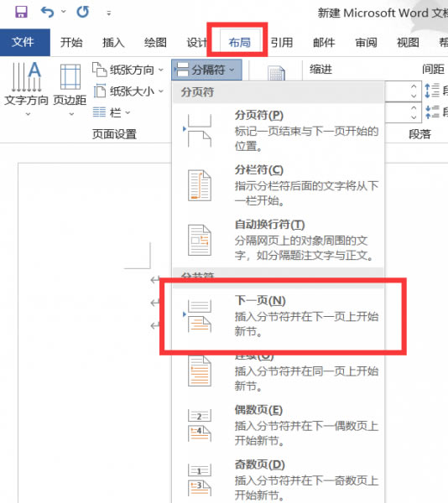
Task: Open the customize quick access toolbar arrow
Action: pos(109,13)
